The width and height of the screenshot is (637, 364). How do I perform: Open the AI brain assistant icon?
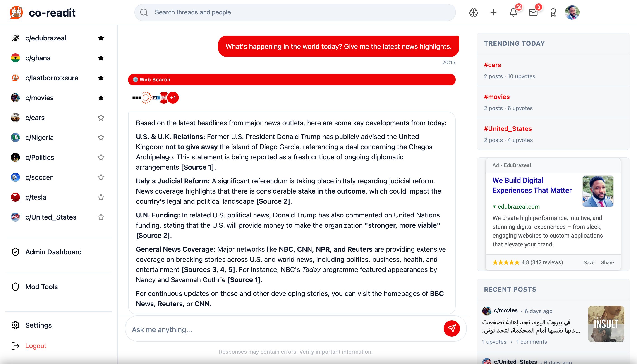click(473, 12)
